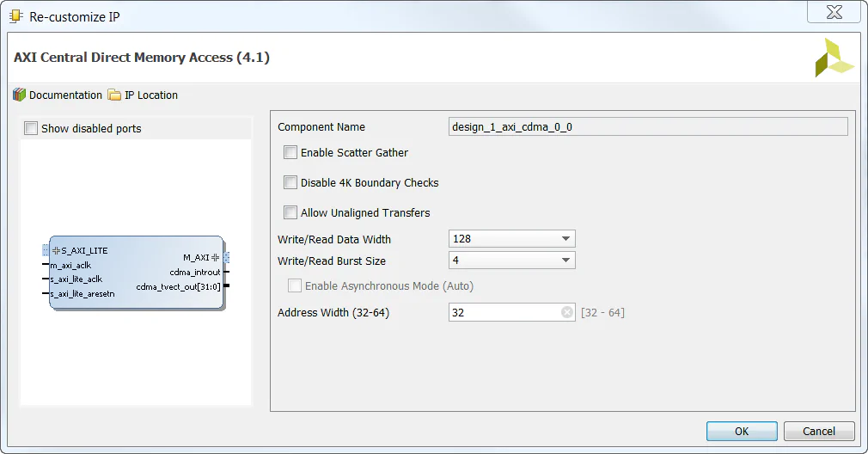Click the s_axi_lite_aclk port label

(x=76, y=279)
